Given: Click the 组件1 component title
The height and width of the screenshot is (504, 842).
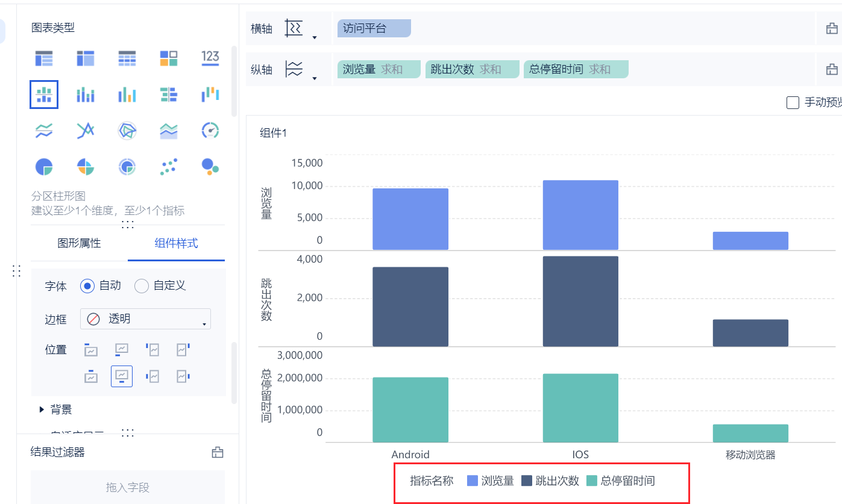Looking at the screenshot, I should tap(273, 133).
